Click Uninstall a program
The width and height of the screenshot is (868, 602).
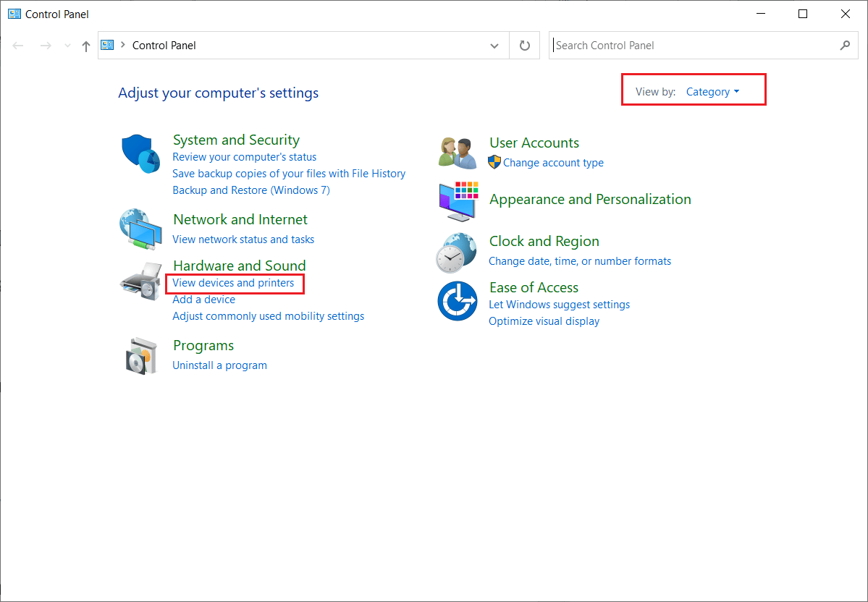219,365
